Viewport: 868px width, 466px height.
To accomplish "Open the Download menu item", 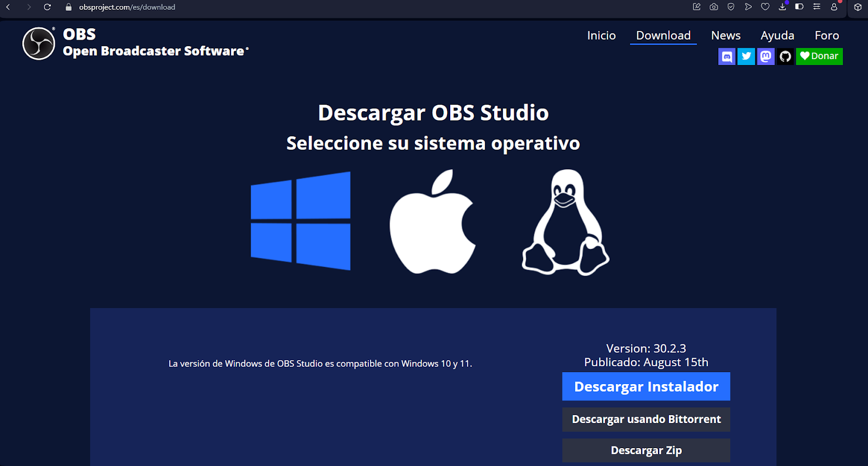I will click(x=663, y=35).
